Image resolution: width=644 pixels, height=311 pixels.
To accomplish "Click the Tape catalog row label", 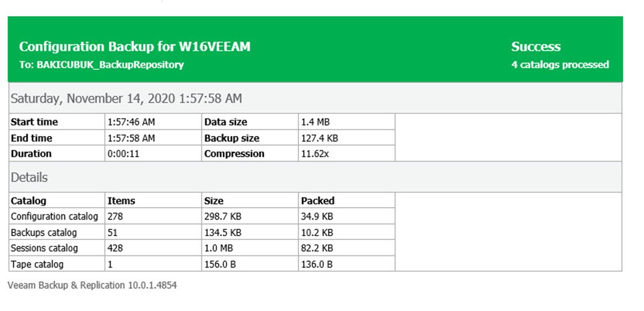I will 37,264.
